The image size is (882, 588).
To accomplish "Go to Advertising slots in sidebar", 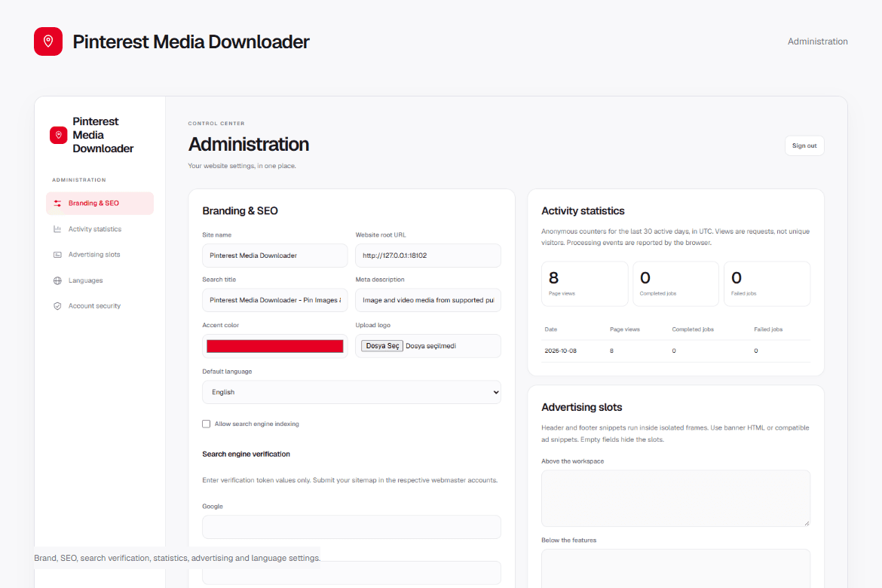I will tap(100, 255).
